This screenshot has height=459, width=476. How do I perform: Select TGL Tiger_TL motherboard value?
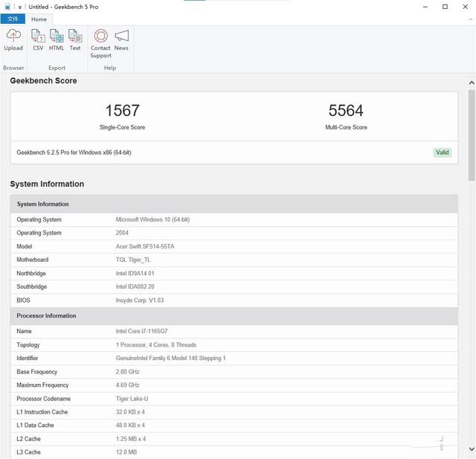click(x=133, y=260)
